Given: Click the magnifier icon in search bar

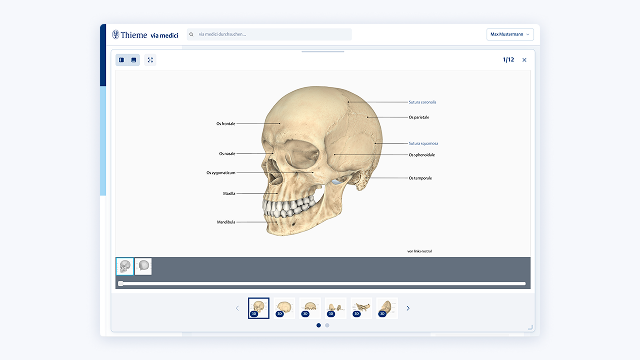Looking at the screenshot, I should (x=191, y=34).
